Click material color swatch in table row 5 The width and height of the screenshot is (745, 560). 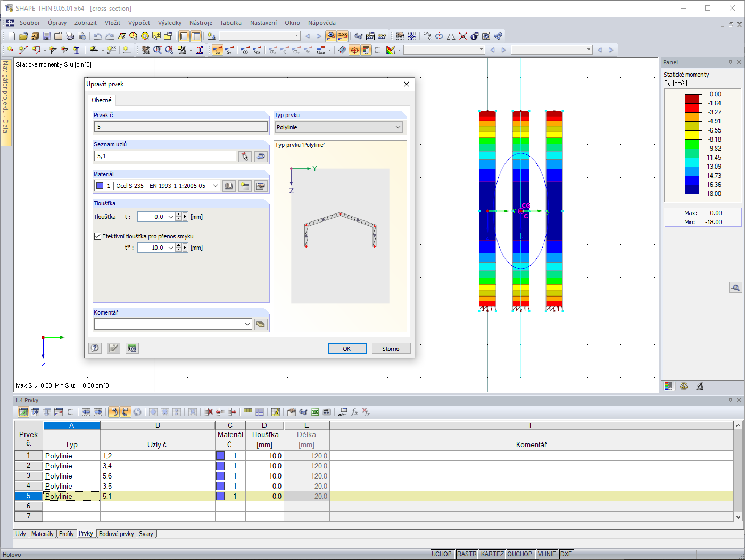pos(220,496)
